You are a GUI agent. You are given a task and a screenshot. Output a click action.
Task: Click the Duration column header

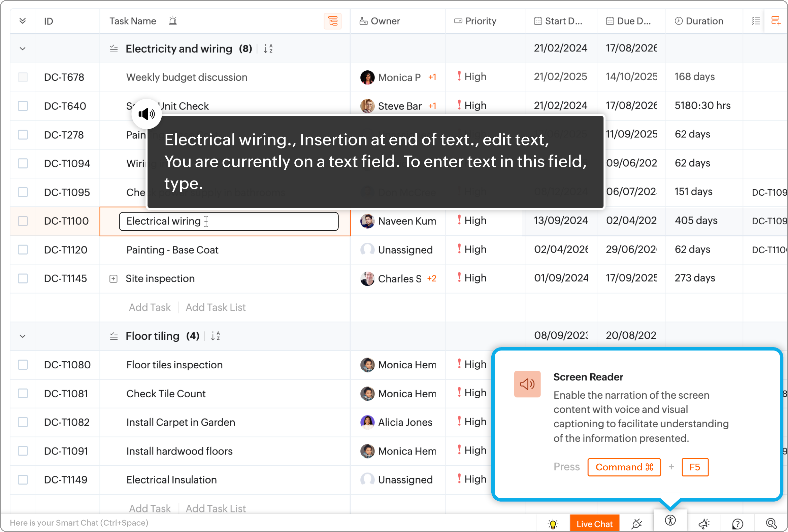[704, 21]
